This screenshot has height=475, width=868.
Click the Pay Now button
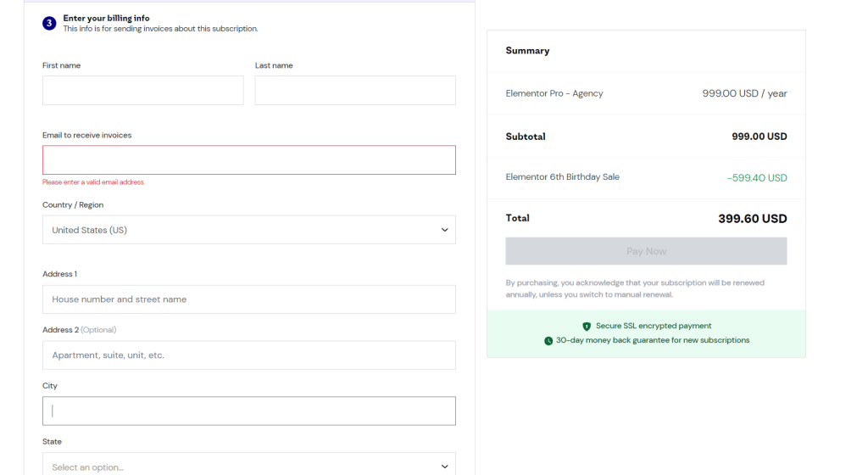[x=646, y=251]
